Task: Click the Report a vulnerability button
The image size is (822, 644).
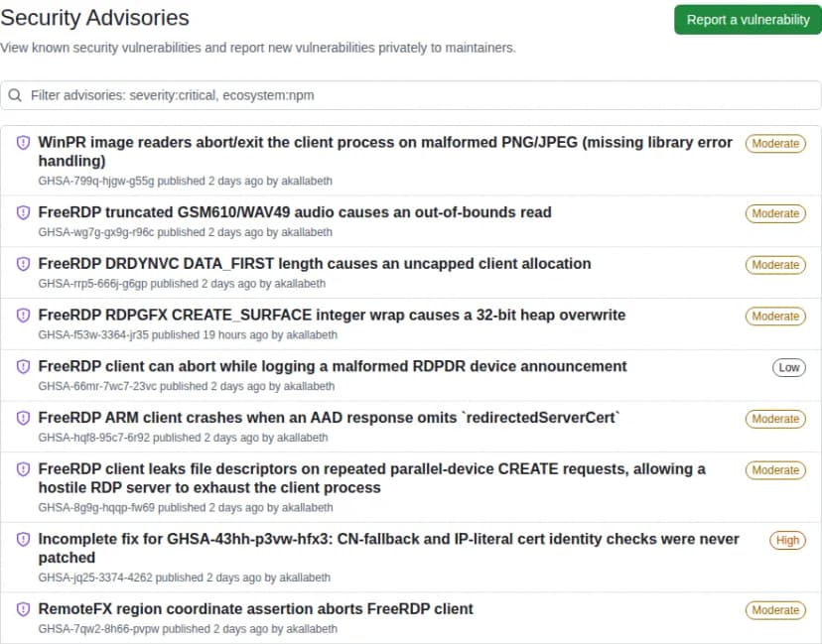Action: tap(749, 20)
